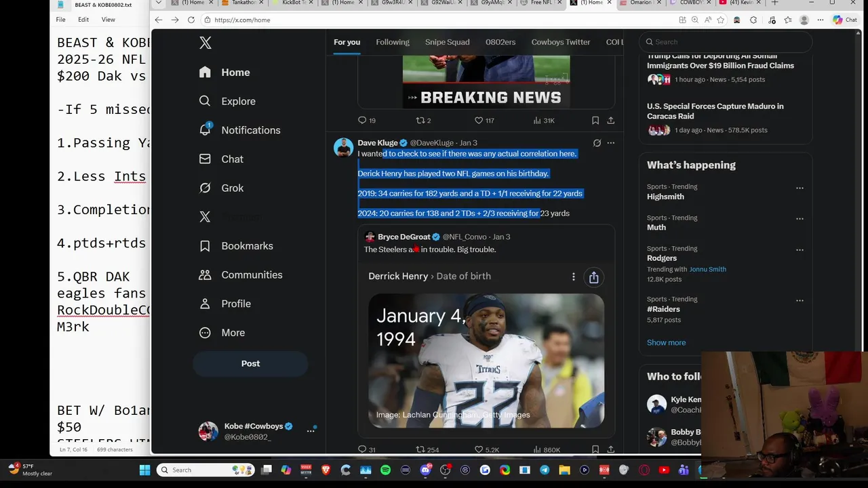Open Communities in the sidebar
Screen dimensions: 868x488
(240, 274)
